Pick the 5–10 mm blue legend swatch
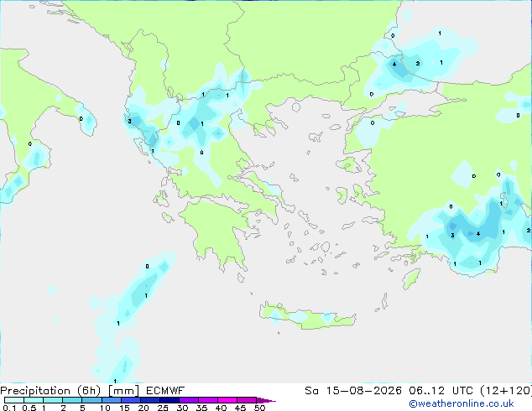This screenshot has width=532, height=411. (91, 400)
